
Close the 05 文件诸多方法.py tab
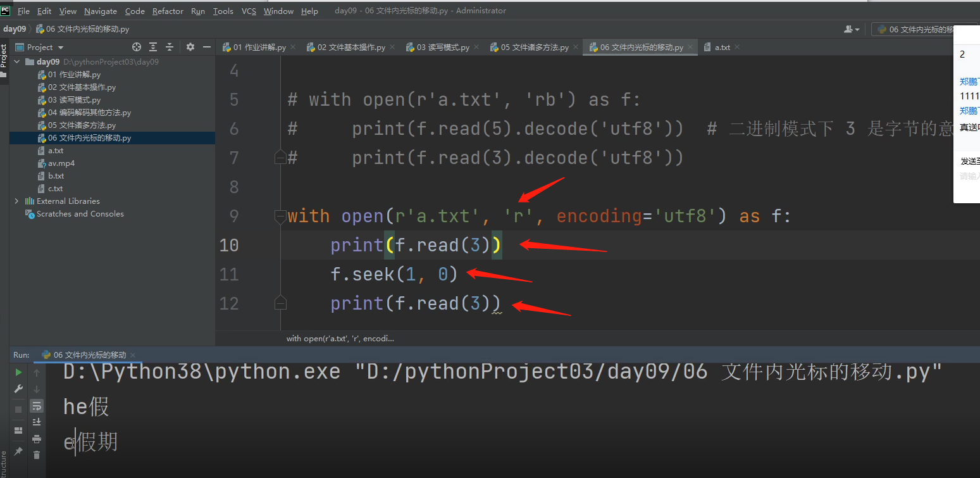[575, 47]
